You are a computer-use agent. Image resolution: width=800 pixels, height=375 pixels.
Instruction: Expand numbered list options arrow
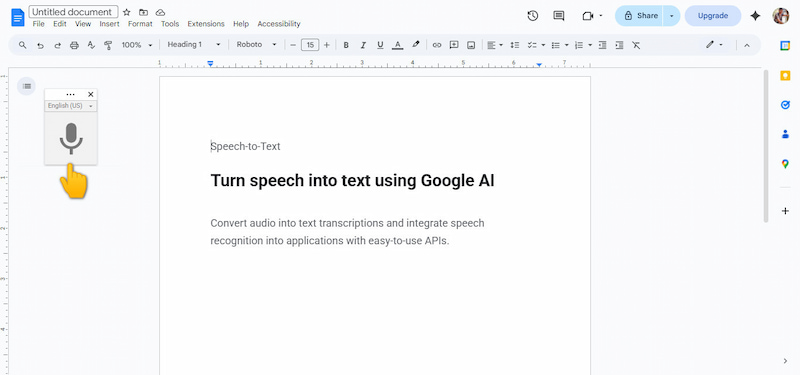pos(590,45)
